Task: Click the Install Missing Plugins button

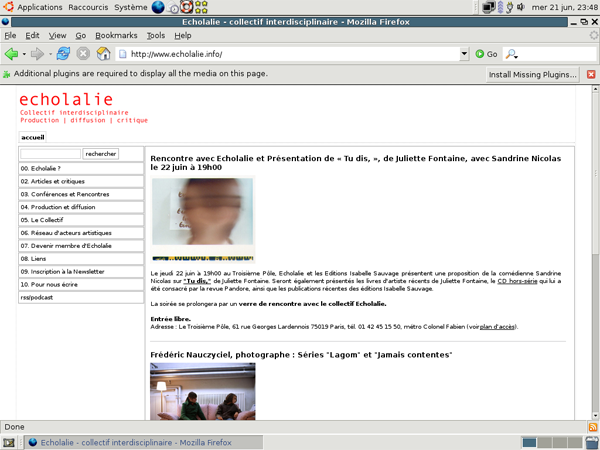Action: pos(533,74)
